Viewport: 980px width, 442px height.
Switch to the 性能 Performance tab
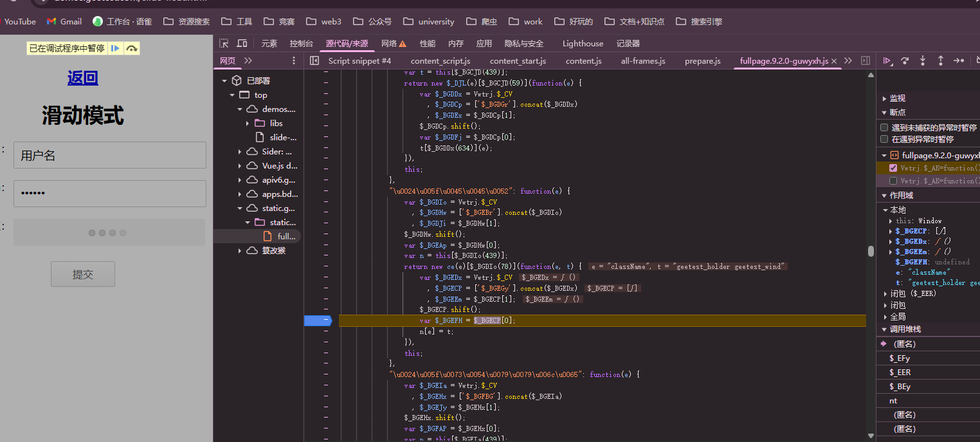[427, 44]
